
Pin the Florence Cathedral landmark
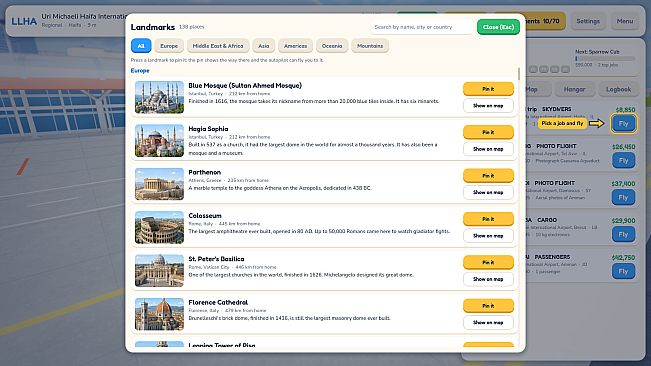pyautogui.click(x=488, y=305)
